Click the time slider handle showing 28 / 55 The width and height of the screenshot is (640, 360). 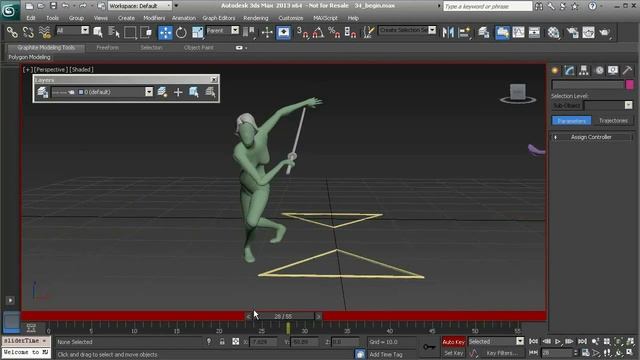coord(283,316)
